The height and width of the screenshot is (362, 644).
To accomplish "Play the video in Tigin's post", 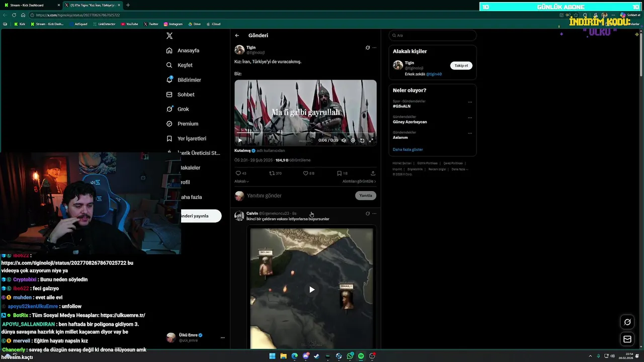I will click(239, 140).
